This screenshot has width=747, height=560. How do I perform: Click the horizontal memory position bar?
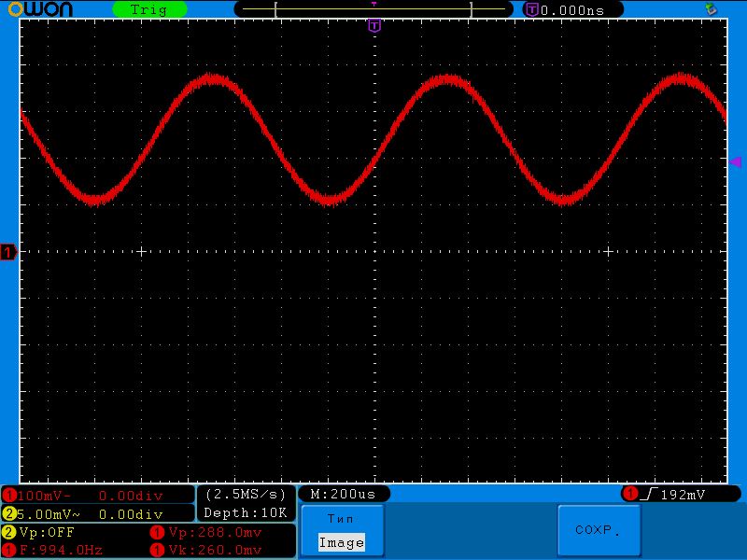pyautogui.click(x=373, y=9)
